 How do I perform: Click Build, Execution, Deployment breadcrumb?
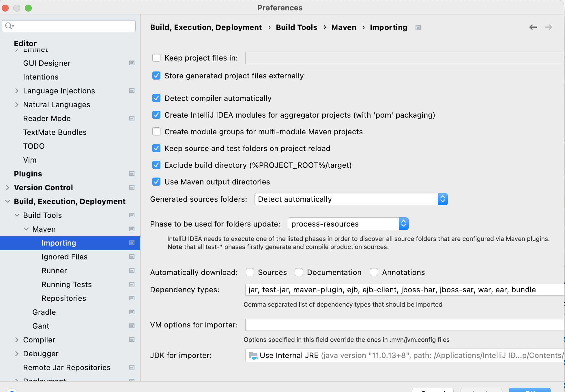pos(206,27)
